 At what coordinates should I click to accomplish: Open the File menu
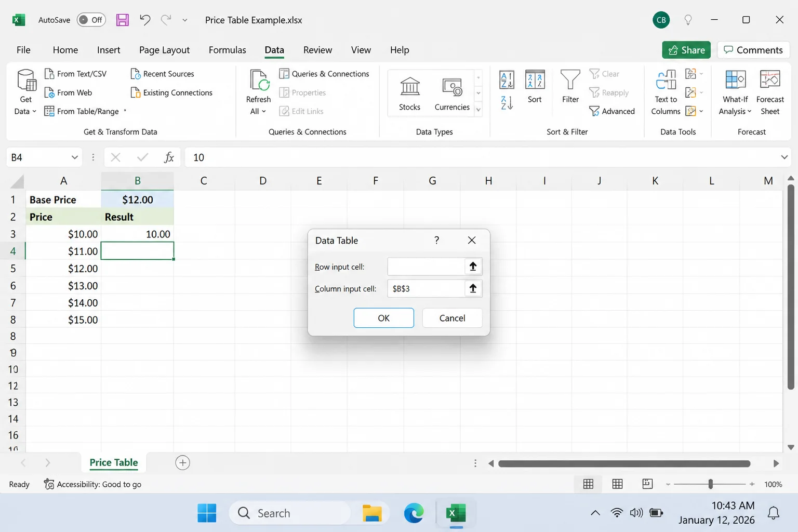pyautogui.click(x=23, y=50)
